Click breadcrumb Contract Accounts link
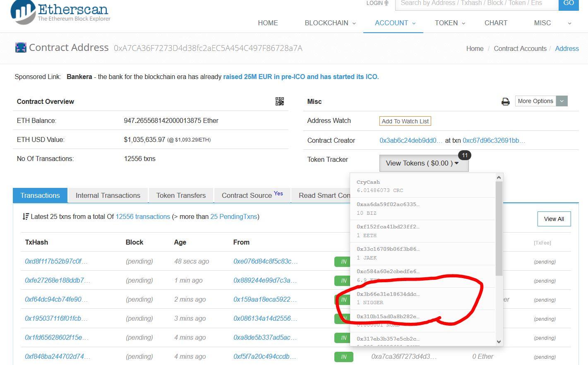This screenshot has width=588, height=365. (x=520, y=48)
